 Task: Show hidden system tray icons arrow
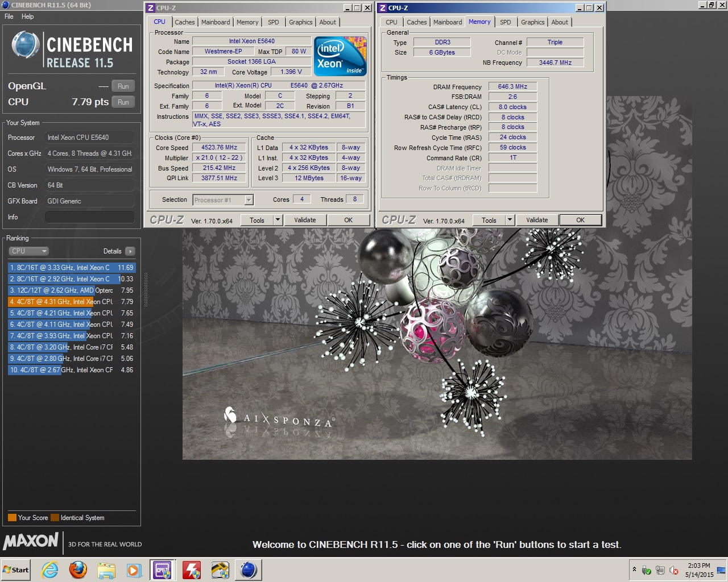click(634, 569)
